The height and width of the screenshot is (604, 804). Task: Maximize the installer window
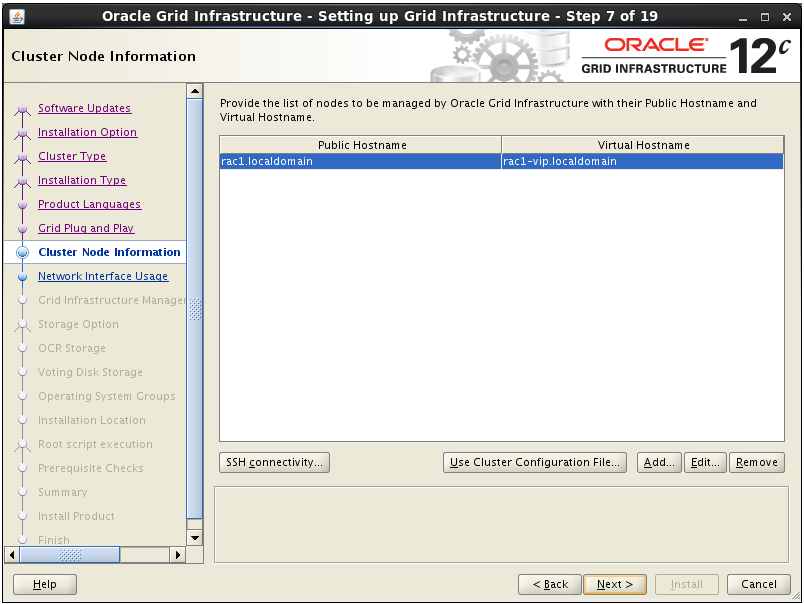coord(765,17)
